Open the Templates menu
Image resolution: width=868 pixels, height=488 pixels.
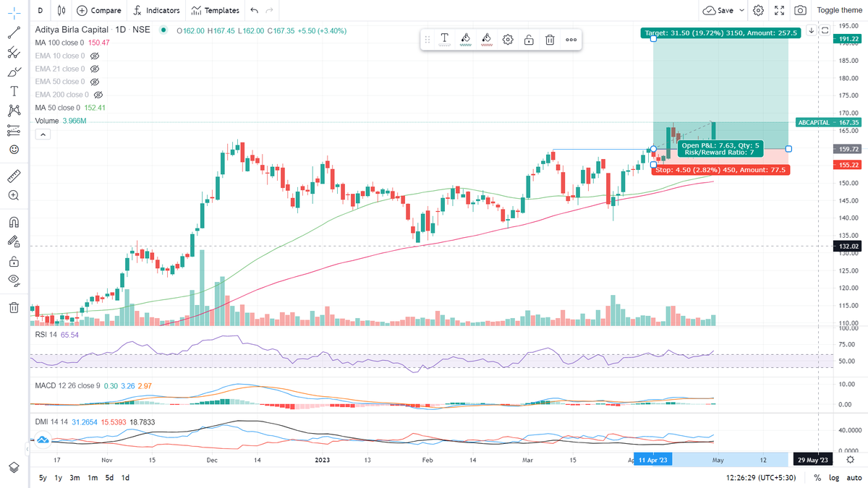click(215, 10)
